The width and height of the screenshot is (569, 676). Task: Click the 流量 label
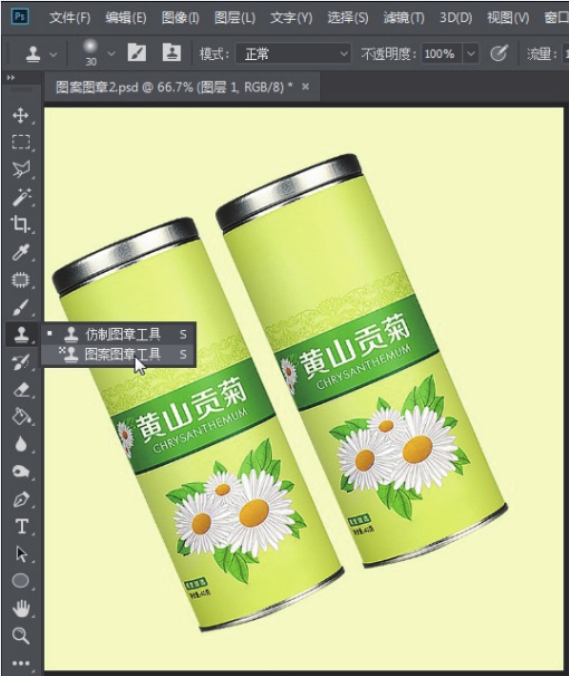coord(541,54)
